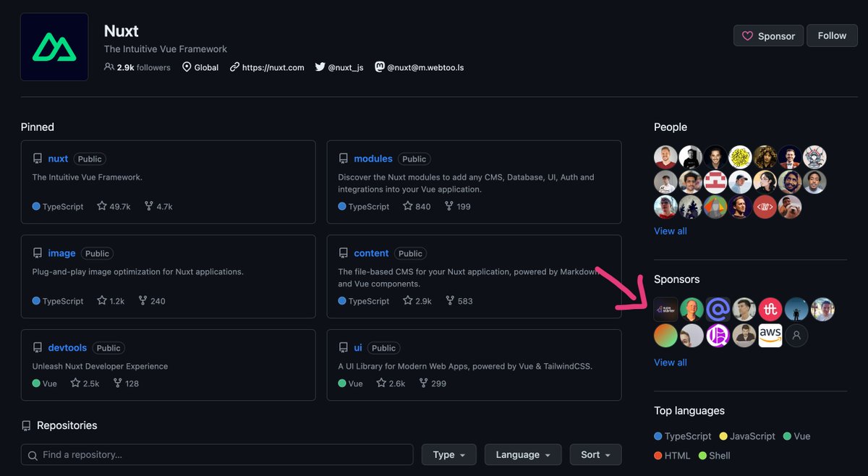Screen dimensions: 868x476
Task: Focus the Find a repository search field
Action: 217,454
